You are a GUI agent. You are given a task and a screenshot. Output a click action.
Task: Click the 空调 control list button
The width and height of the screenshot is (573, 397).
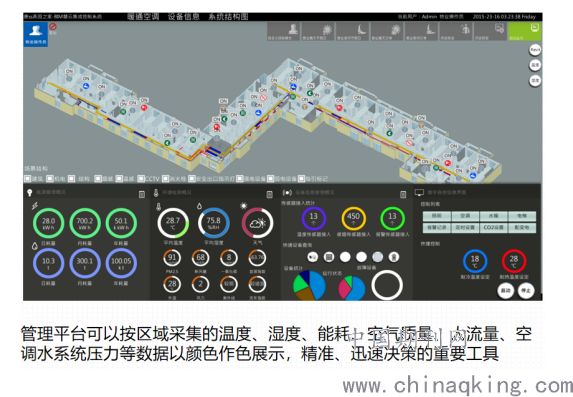tap(465, 216)
